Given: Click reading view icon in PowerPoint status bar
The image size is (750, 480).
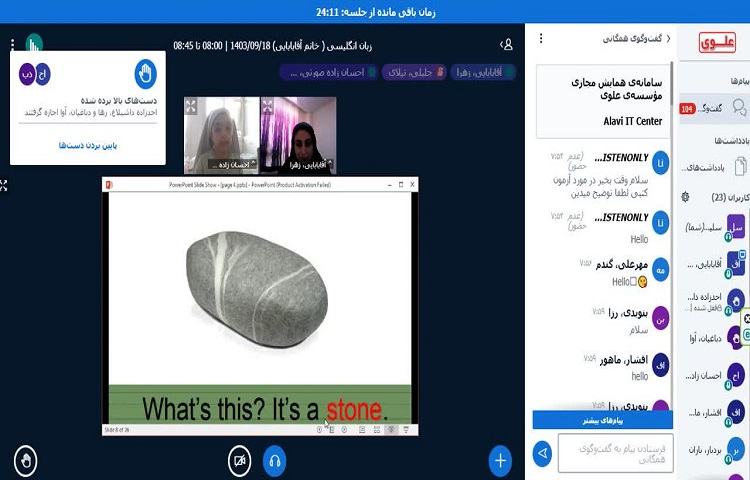Looking at the screenshot, I should point(391,430).
